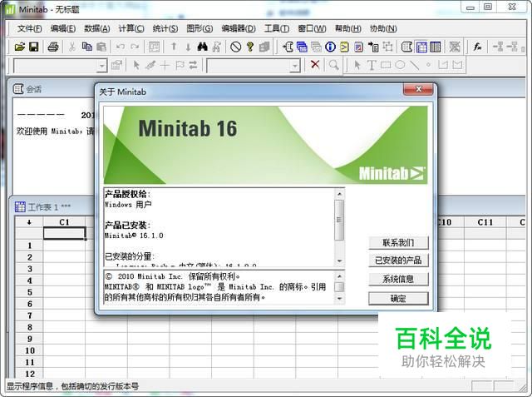Open the 窗口(W) menu
Screen dimensions: 532x397
[x=312, y=28]
